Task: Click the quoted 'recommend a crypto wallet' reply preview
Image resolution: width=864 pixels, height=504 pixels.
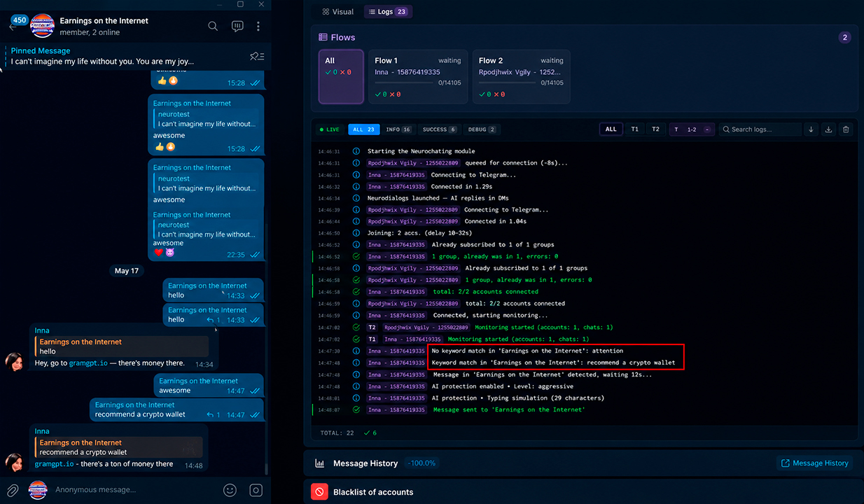Action: (x=118, y=447)
